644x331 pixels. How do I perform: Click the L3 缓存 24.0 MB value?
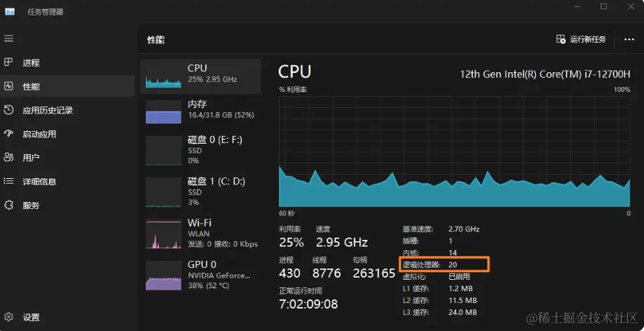(463, 313)
